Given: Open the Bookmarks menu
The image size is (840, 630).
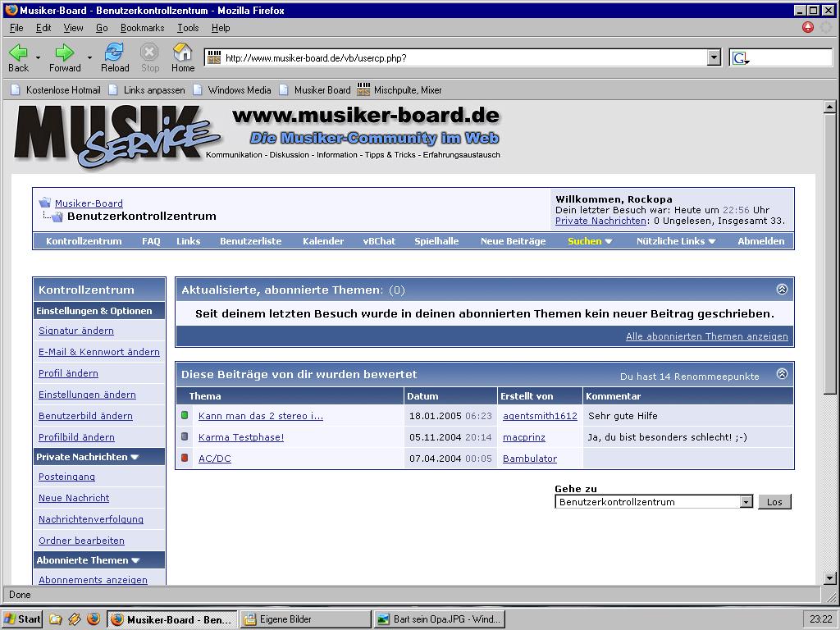Looking at the screenshot, I should click(143, 28).
